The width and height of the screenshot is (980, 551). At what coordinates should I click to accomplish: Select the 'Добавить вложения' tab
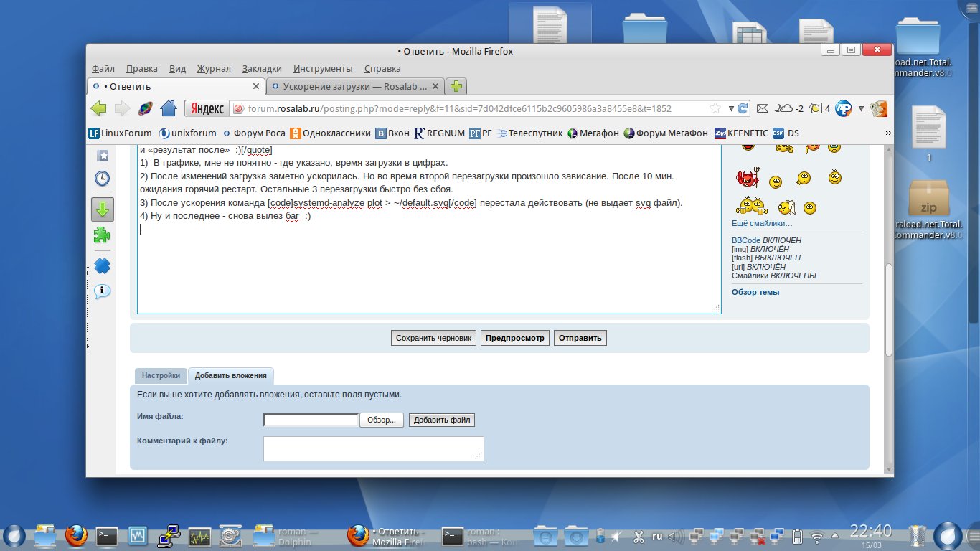click(x=230, y=375)
